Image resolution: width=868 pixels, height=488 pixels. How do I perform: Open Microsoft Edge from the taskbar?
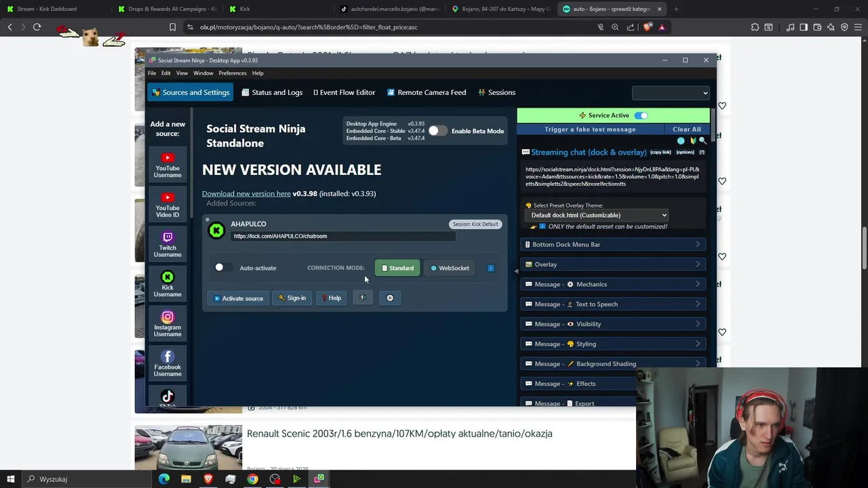tap(163, 479)
